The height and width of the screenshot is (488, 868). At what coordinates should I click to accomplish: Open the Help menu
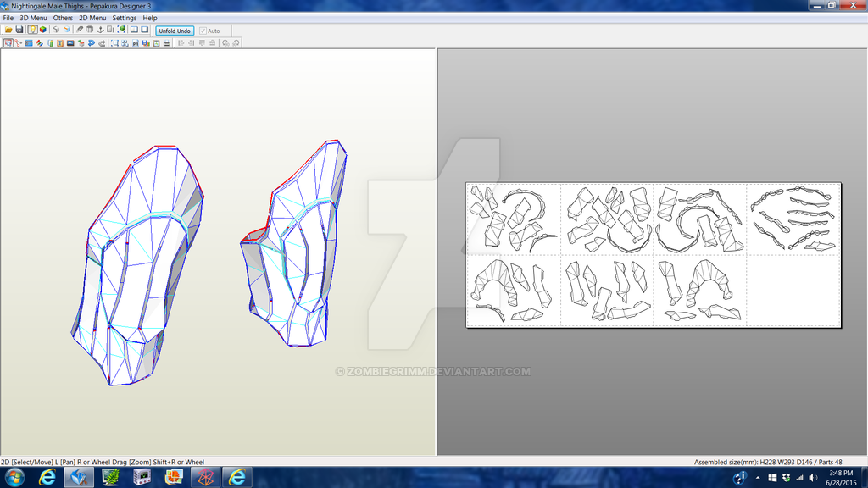(150, 18)
